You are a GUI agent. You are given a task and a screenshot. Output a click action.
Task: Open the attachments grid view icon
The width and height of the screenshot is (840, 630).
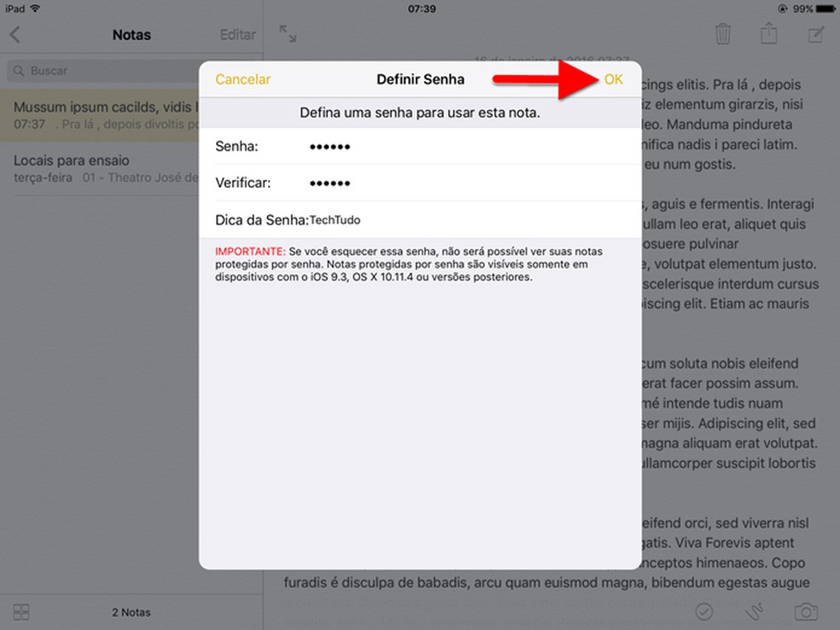[x=21, y=612]
